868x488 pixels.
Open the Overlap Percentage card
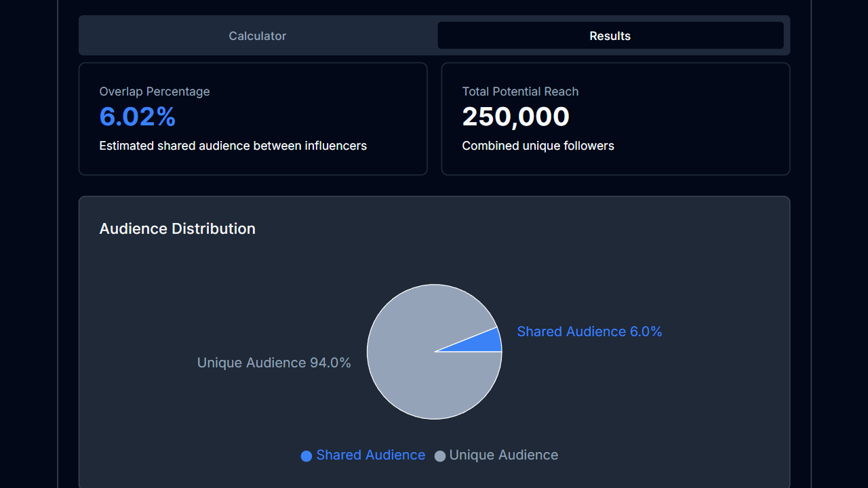252,119
